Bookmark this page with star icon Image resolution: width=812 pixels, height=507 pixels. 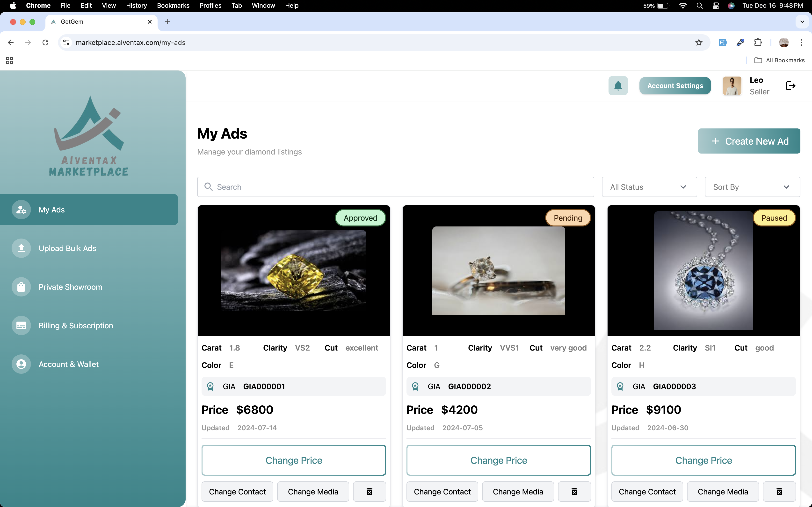pyautogui.click(x=699, y=42)
